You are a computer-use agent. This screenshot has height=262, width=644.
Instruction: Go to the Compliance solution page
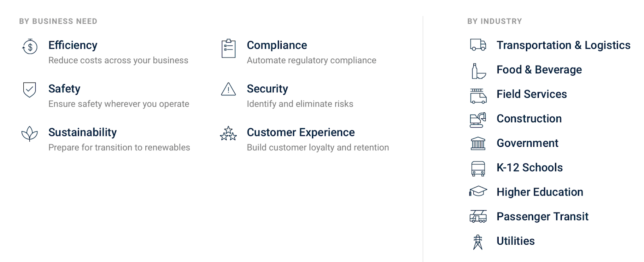[277, 45]
